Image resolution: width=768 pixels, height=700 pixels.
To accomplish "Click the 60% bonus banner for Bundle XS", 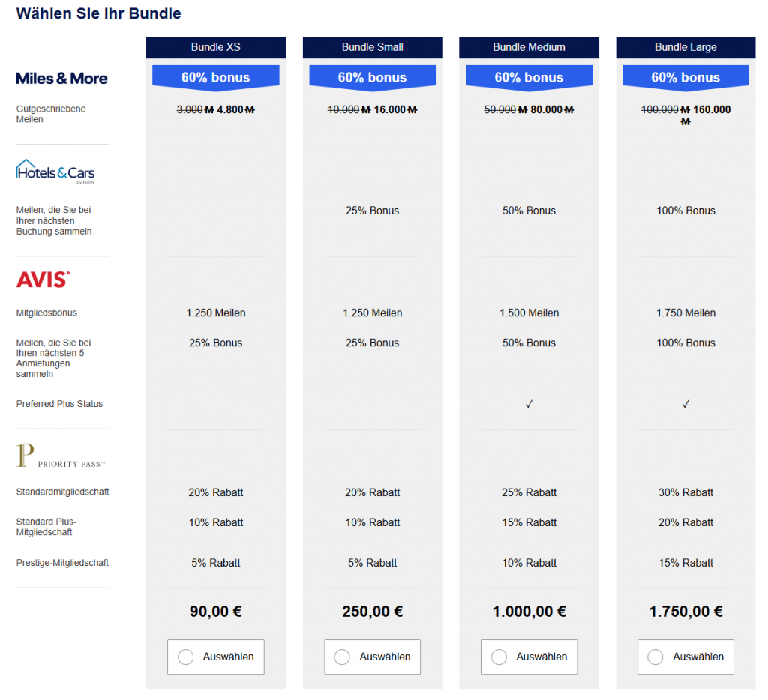I will [215, 77].
